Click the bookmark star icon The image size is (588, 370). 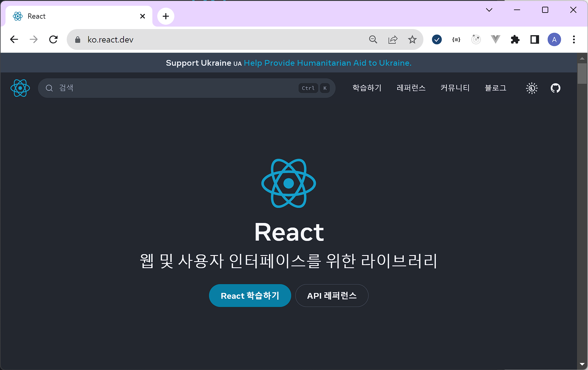point(412,40)
